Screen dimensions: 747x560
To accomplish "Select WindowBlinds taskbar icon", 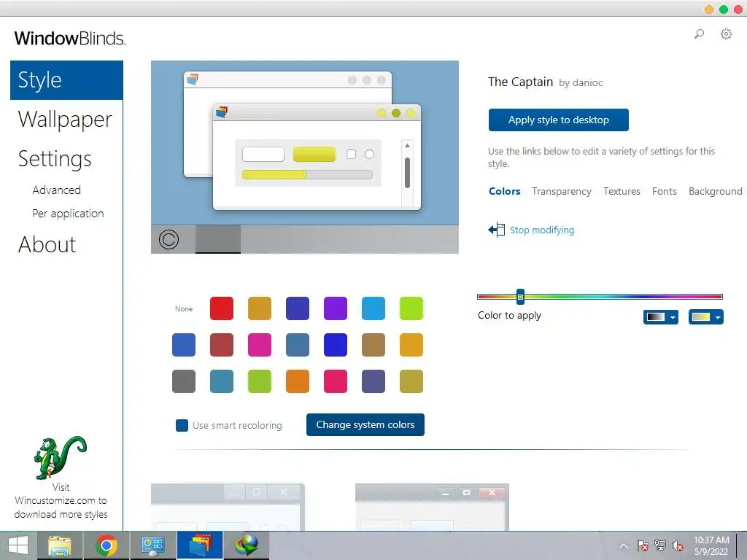I will coord(200,545).
